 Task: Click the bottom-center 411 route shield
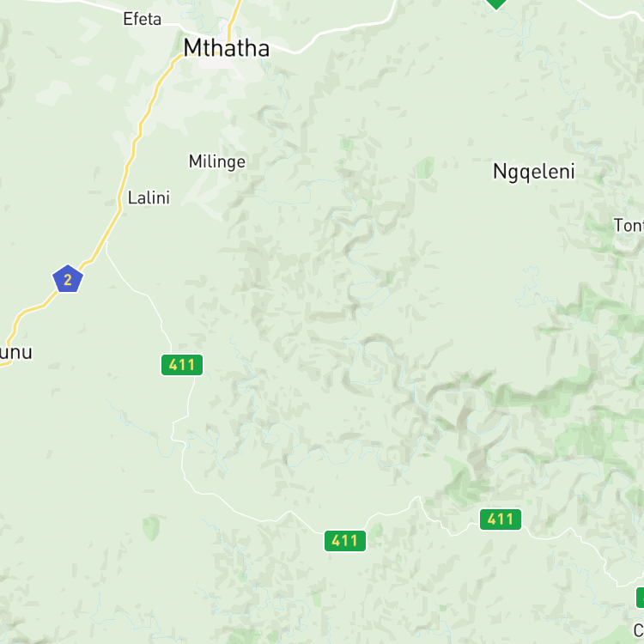pos(345,540)
